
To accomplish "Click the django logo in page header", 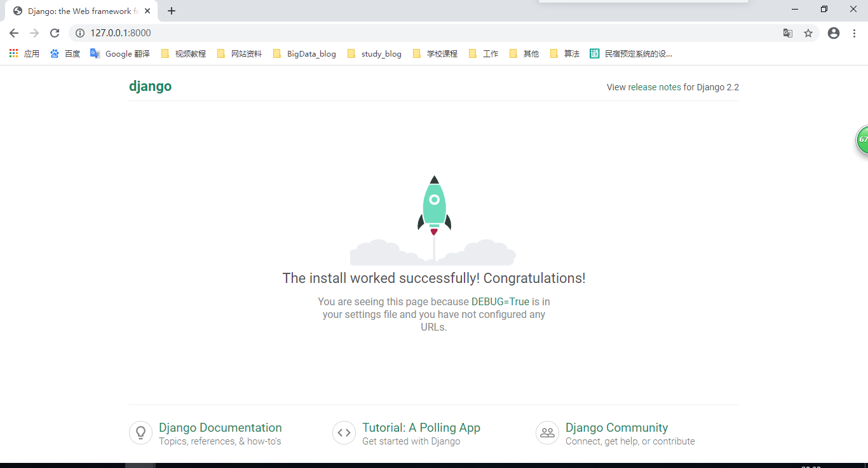I will click(150, 86).
